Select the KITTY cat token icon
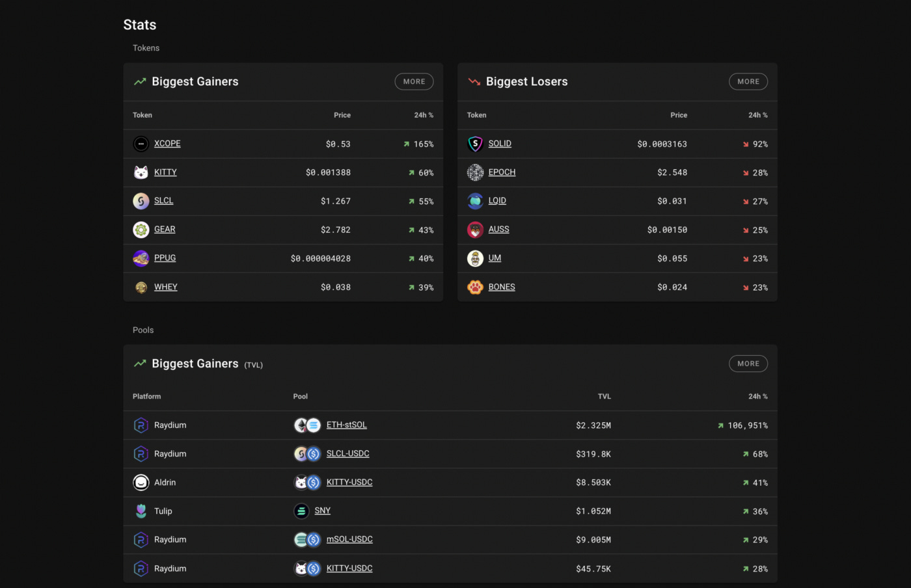The image size is (911, 588). pyautogui.click(x=141, y=172)
